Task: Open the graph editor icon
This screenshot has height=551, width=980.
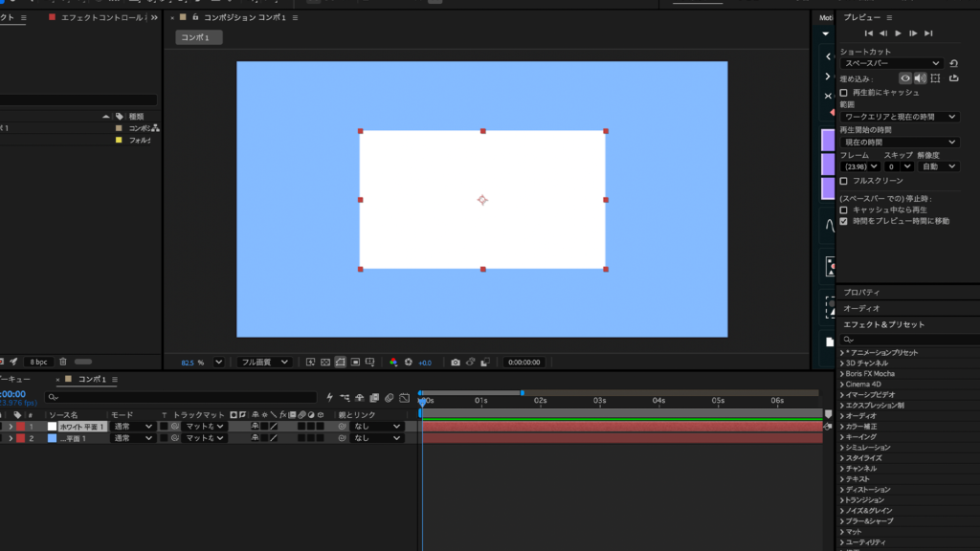Action: click(x=405, y=397)
